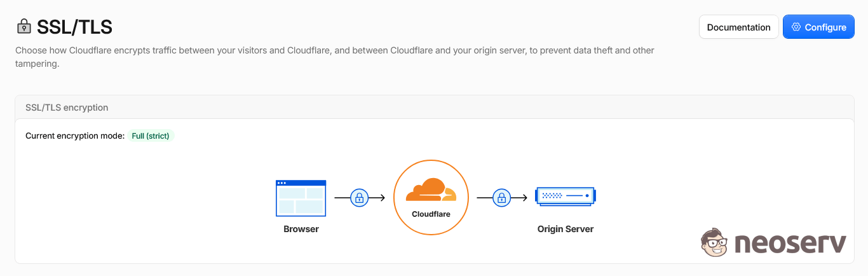The width and height of the screenshot is (868, 276).
Task: Click the SSL/TLS page title
Action: click(x=74, y=27)
